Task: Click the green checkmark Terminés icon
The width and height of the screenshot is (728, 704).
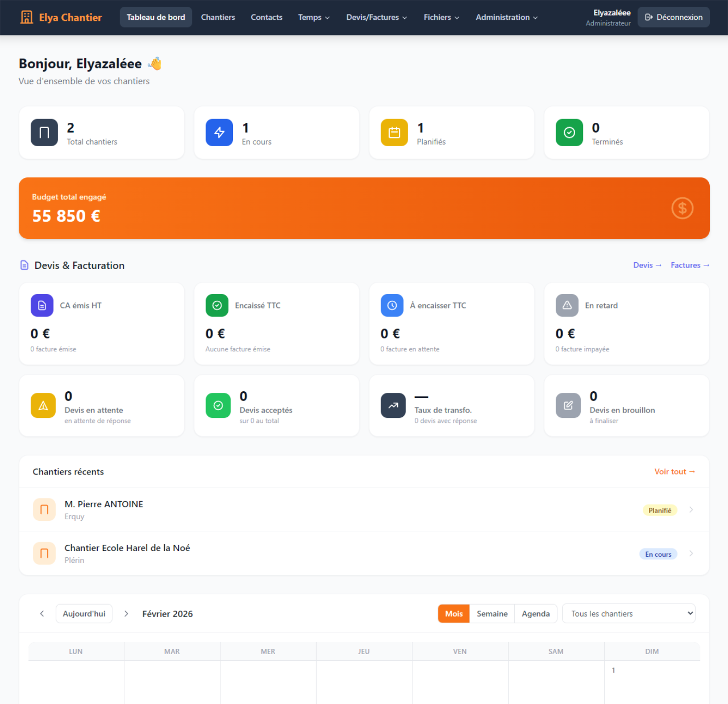Action: pyautogui.click(x=569, y=133)
